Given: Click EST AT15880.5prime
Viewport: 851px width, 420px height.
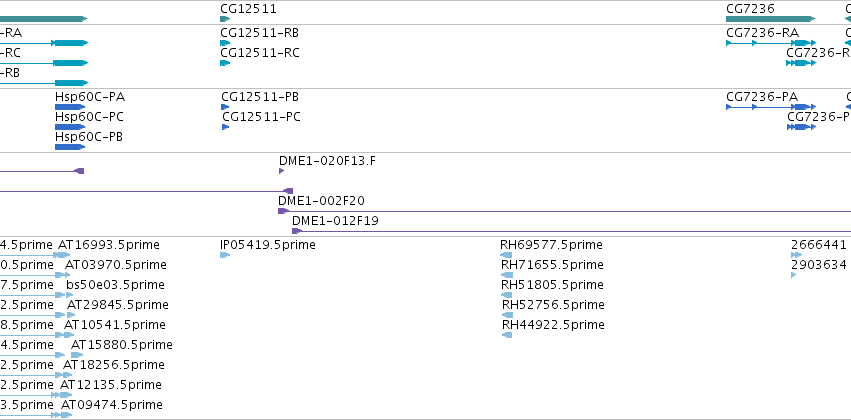Looking at the screenshot, I should 122,345.
